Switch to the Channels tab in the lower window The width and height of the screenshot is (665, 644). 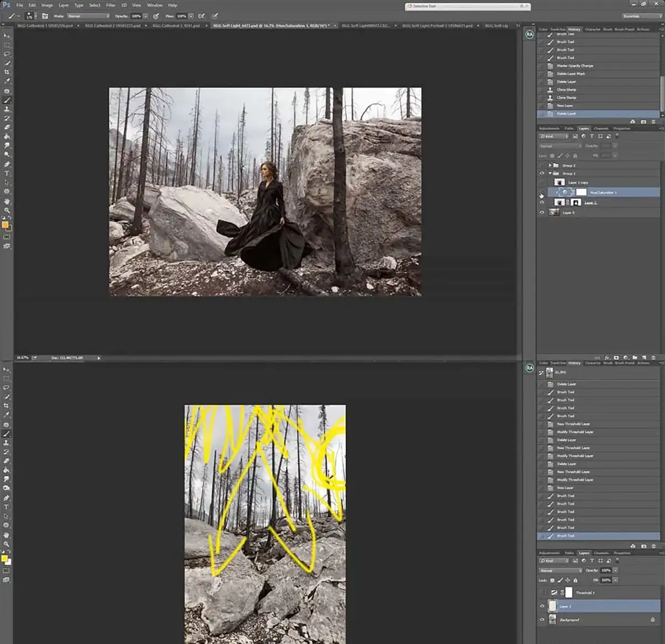tap(601, 553)
